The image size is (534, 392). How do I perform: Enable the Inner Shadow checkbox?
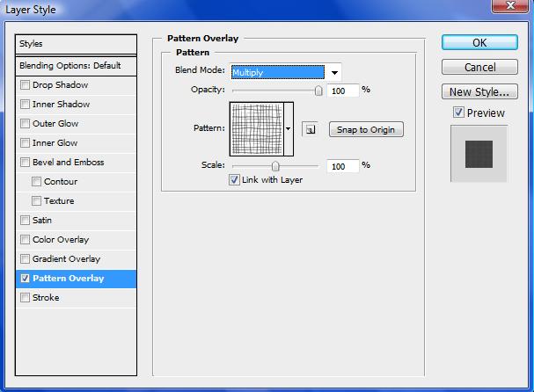point(25,104)
